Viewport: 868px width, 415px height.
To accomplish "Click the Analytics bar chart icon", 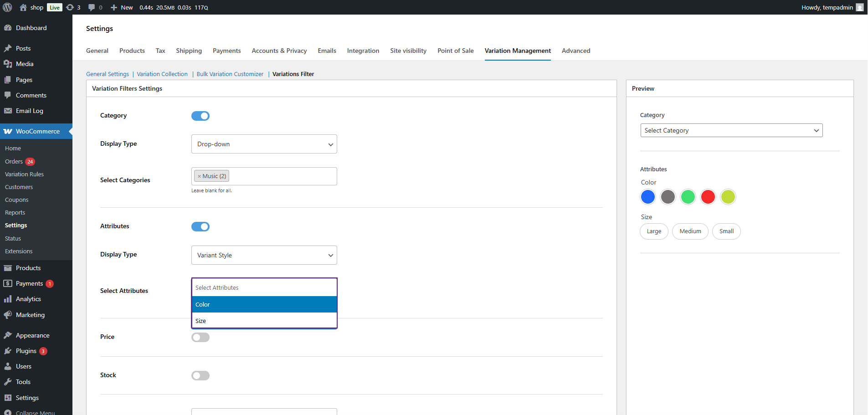I will tap(8, 299).
